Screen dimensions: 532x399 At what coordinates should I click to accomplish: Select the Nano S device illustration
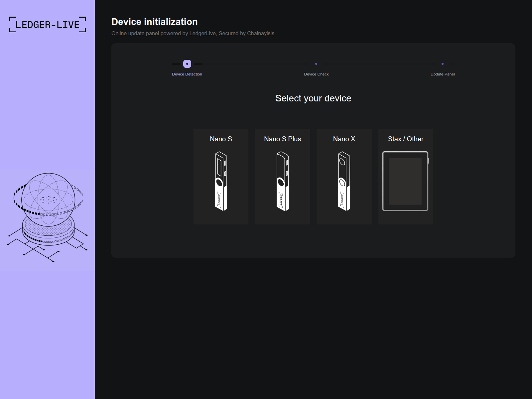pos(221,181)
